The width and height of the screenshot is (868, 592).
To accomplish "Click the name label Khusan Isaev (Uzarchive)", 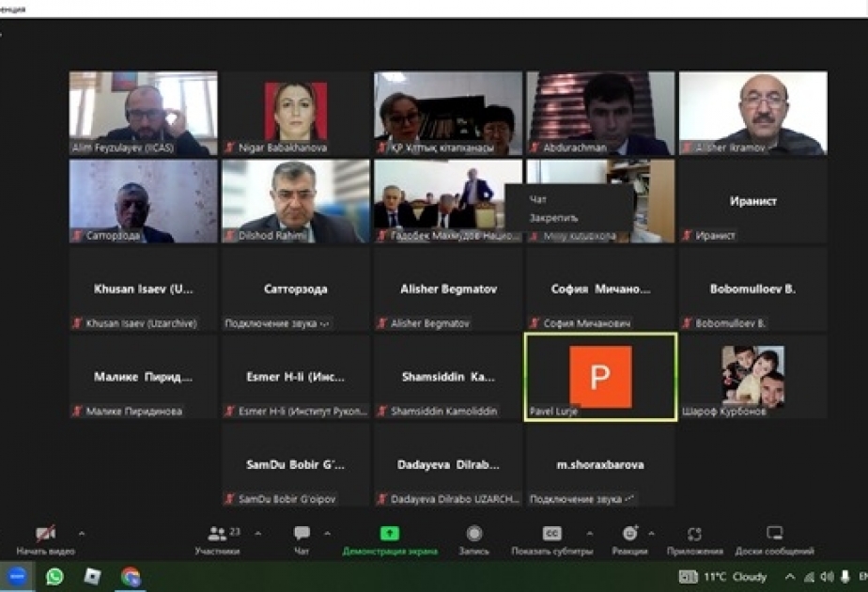I will 141,323.
